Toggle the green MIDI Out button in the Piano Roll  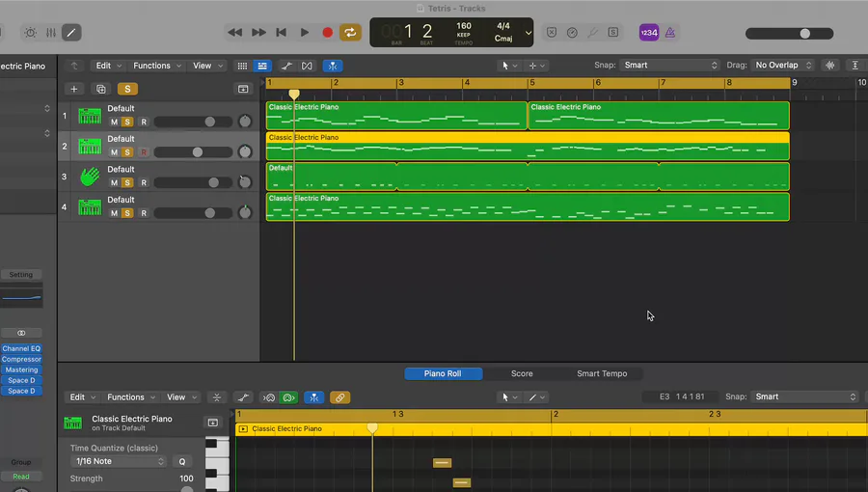pos(288,397)
